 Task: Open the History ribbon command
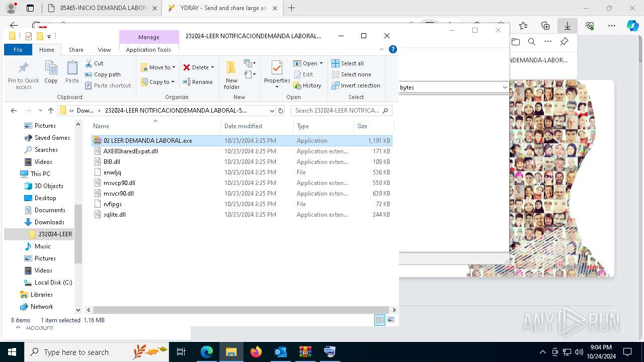tap(307, 85)
